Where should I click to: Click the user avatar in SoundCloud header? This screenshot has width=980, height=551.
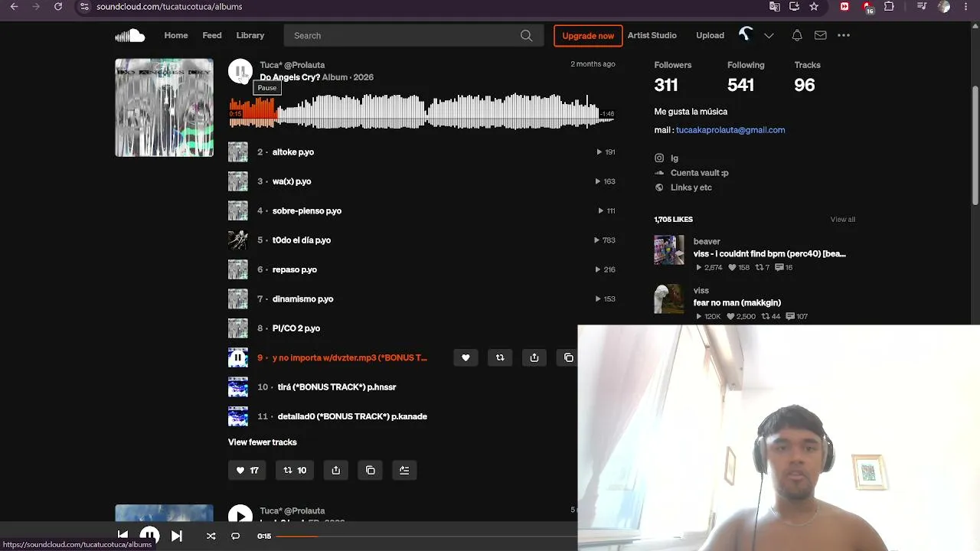tap(746, 35)
